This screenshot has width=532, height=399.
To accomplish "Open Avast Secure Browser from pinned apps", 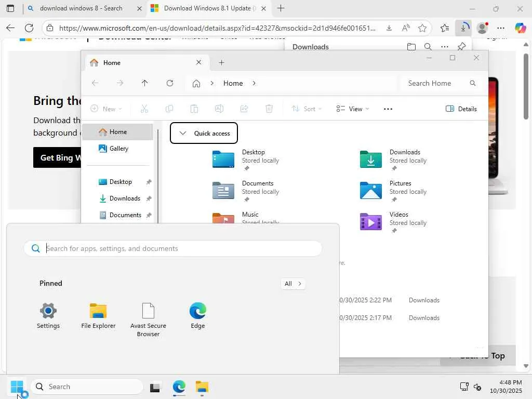I will (x=148, y=320).
